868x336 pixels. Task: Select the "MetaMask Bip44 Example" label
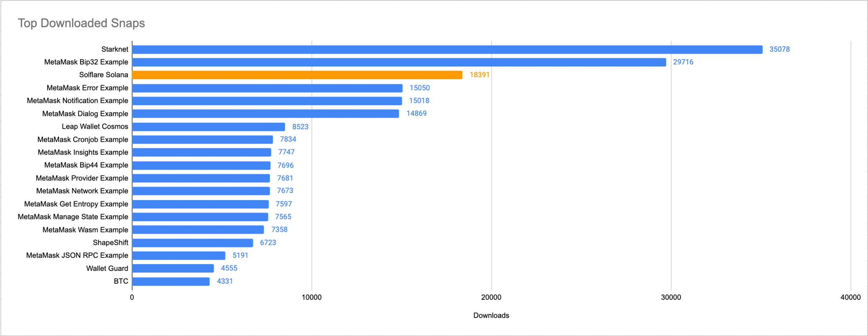(x=86, y=165)
